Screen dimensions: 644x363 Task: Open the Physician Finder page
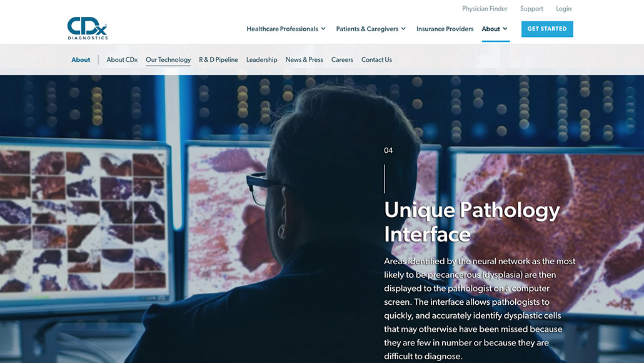pyautogui.click(x=485, y=8)
